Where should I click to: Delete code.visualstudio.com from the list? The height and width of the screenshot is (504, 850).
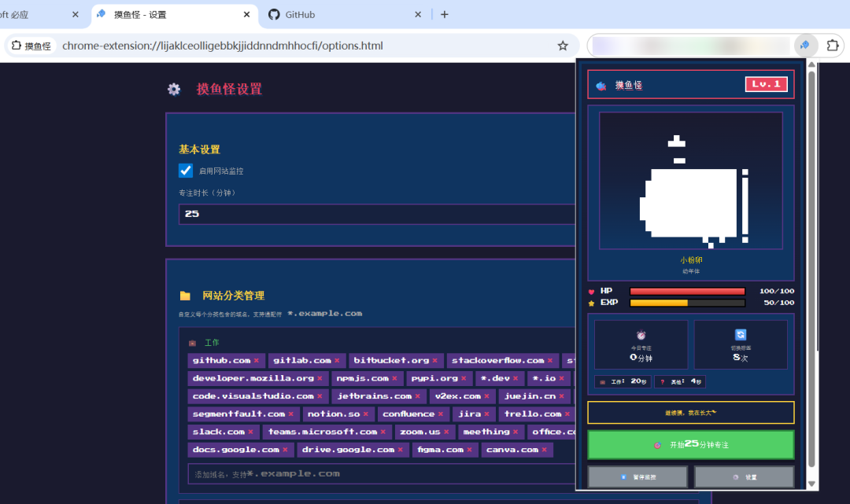(x=320, y=396)
